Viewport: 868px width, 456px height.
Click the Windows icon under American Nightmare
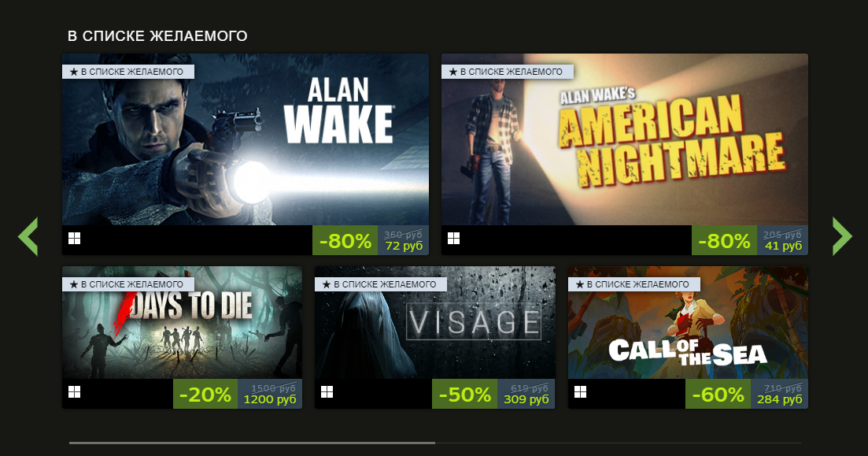(x=453, y=239)
